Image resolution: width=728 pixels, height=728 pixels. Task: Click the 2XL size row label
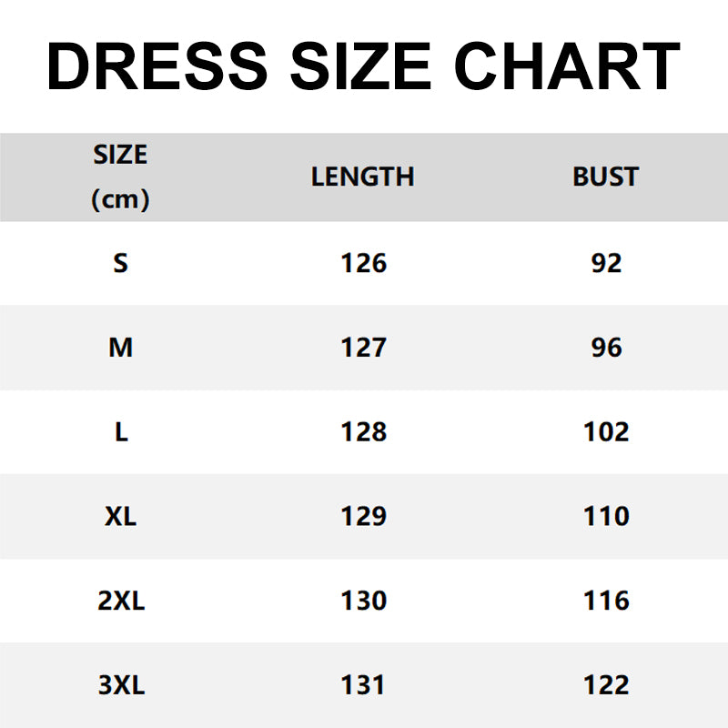coord(121,602)
